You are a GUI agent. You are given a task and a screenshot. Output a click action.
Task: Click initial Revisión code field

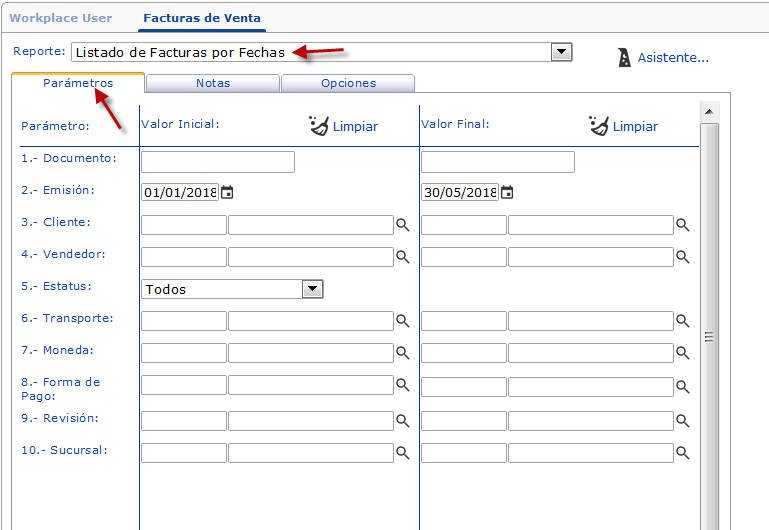tap(184, 421)
